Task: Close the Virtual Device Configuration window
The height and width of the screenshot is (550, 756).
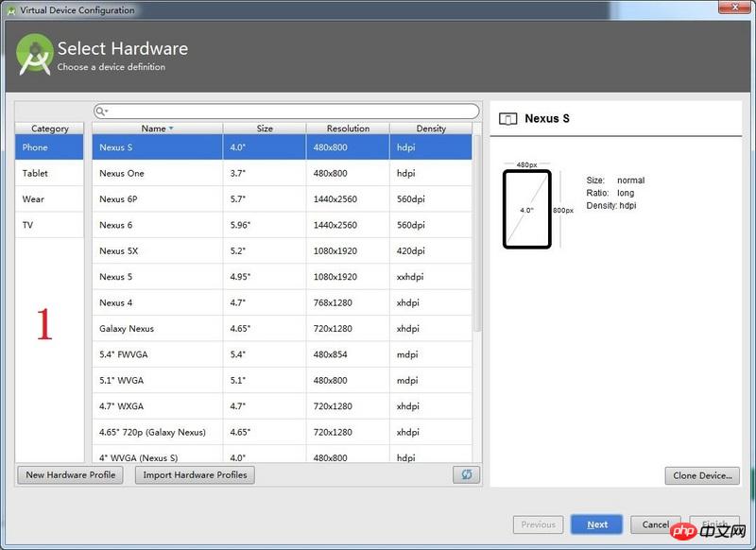Action: (735, 7)
